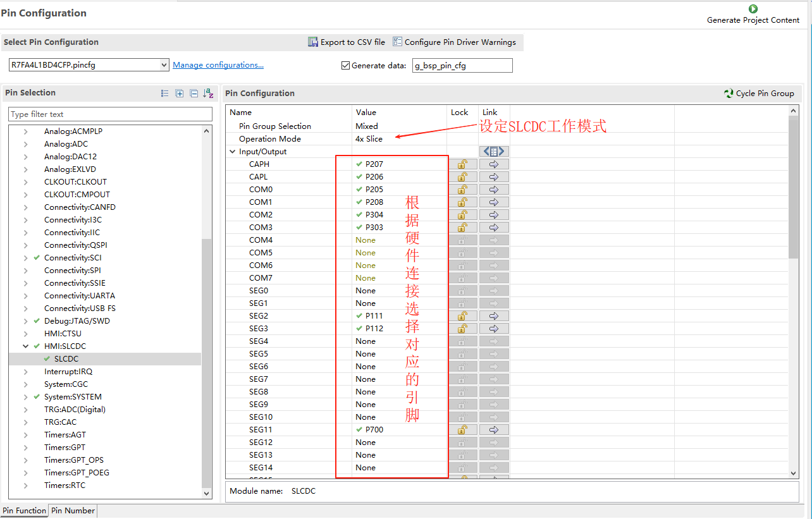Toggle lock for SEG3 pin P112
This screenshot has height=519, width=812.
click(463, 328)
